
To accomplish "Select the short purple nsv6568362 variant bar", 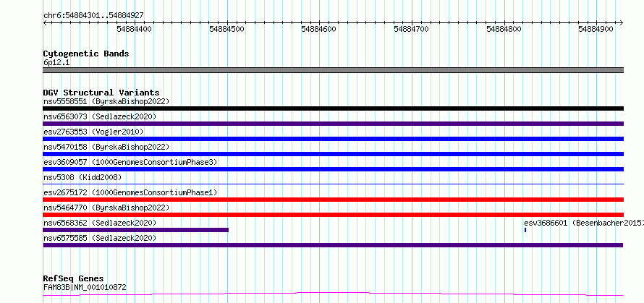I will [135, 230].
